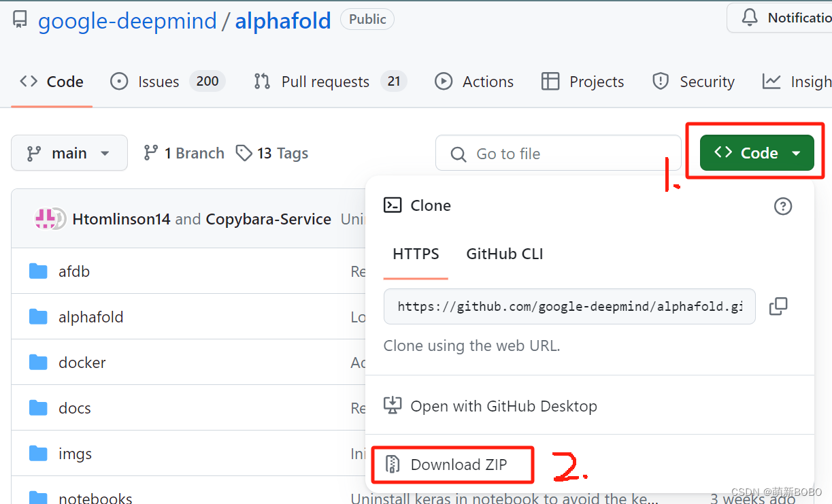This screenshot has height=504, width=832.
Task: Click the docker folder icon
Action: (39, 363)
